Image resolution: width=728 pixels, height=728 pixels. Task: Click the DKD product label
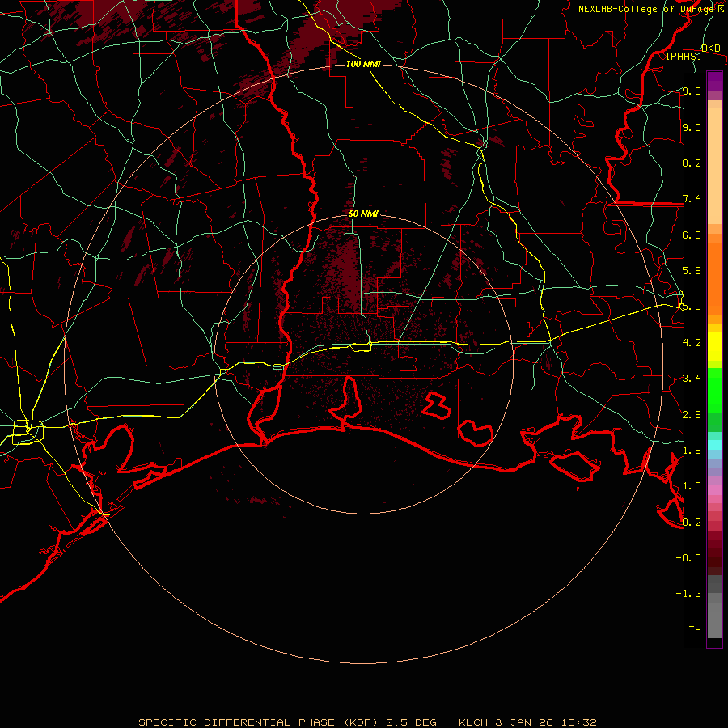pos(711,49)
